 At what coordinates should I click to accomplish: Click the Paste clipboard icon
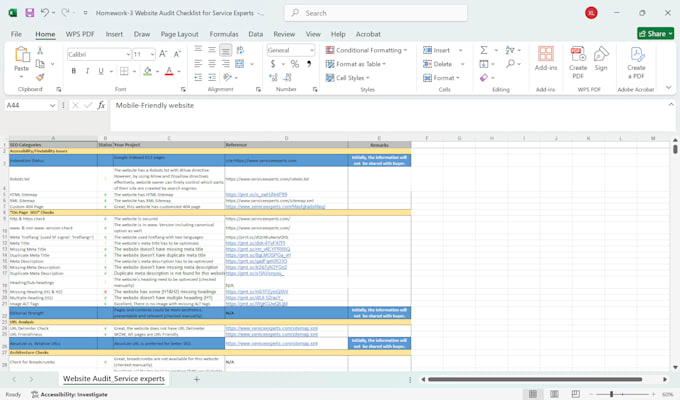[x=22, y=55]
